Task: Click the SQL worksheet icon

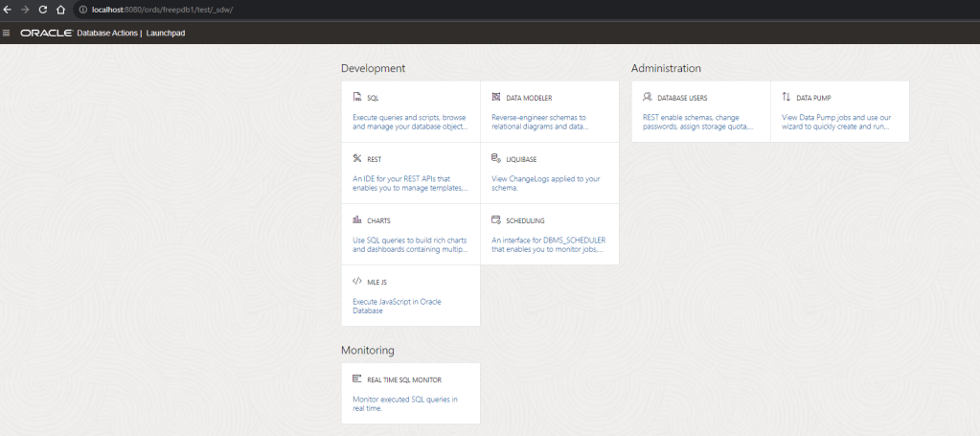Action: 356,97
